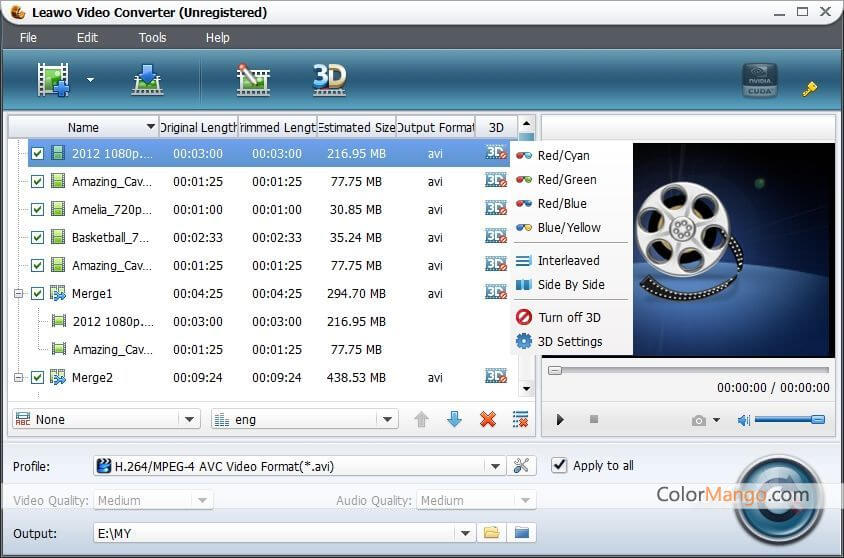Viewport: 844px width, 558px height.
Task: Choose Red/Blue 3D mode
Action: 571,203
